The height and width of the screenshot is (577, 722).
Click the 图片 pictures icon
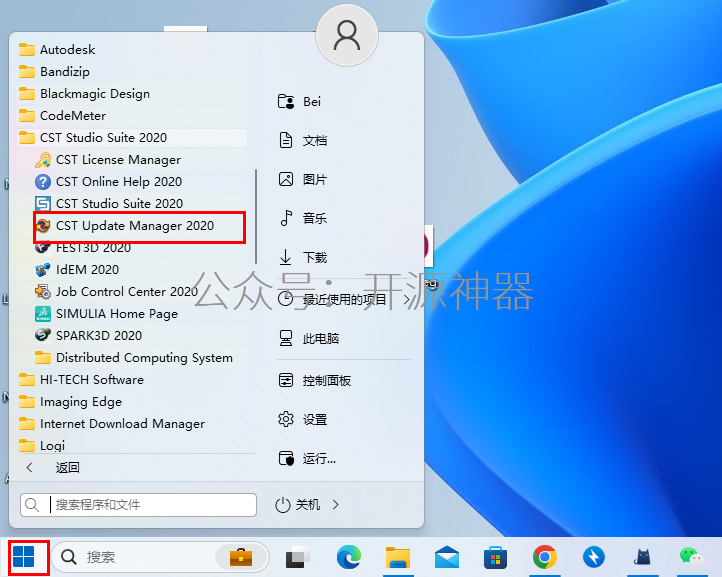pos(286,179)
